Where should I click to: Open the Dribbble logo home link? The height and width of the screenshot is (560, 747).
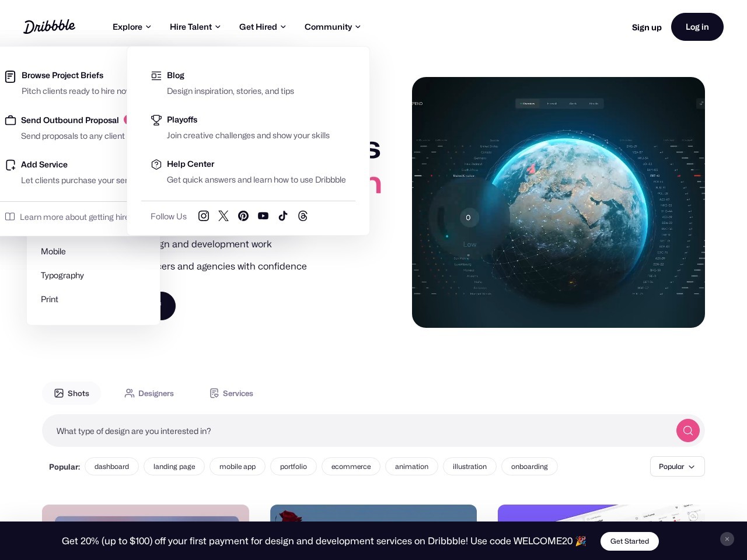pos(50,27)
